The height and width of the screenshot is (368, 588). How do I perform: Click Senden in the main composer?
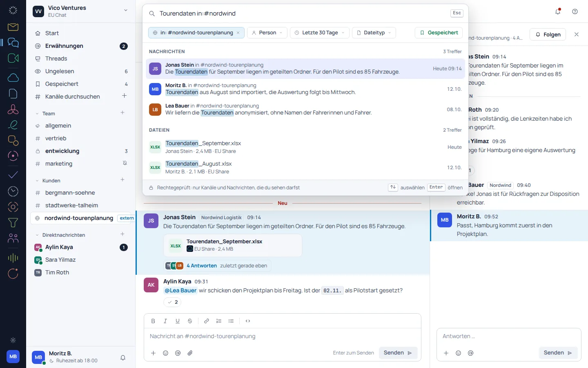(x=398, y=353)
